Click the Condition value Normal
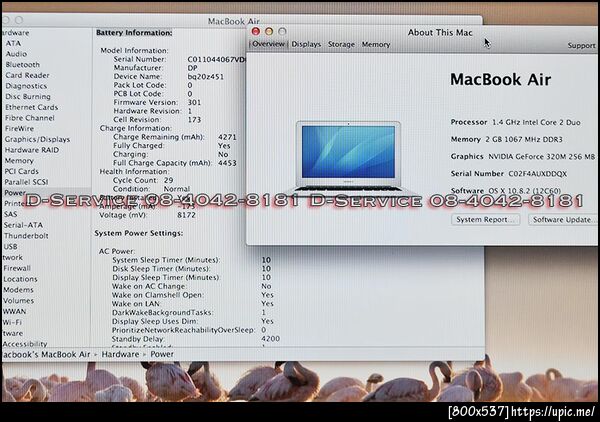This screenshot has height=422, width=600. tap(176, 189)
